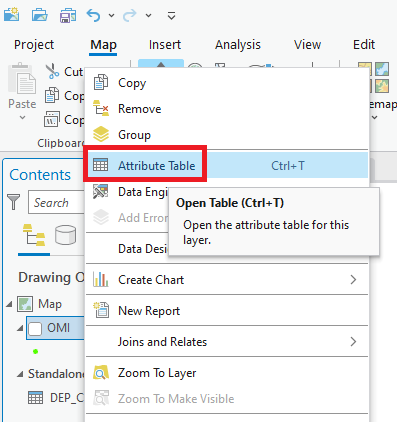Image resolution: width=397 pixels, height=422 pixels.
Task: Collapse the Map tree node
Action: click(x=9, y=304)
